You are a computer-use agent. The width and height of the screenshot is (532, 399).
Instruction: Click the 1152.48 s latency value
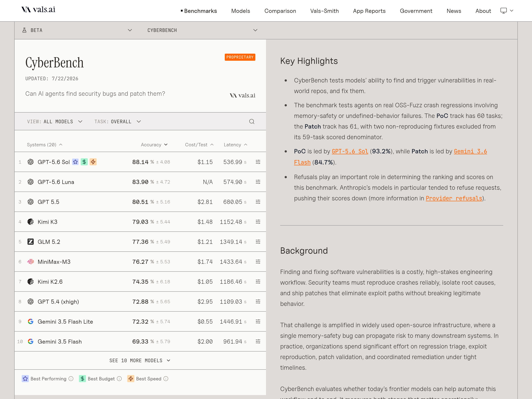point(233,222)
